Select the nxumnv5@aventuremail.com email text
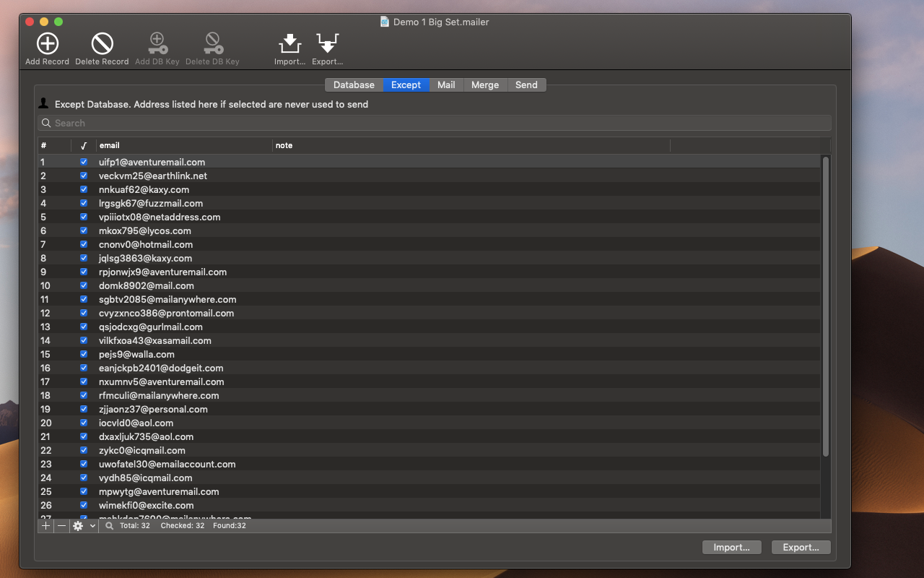The image size is (924, 578). [161, 381]
